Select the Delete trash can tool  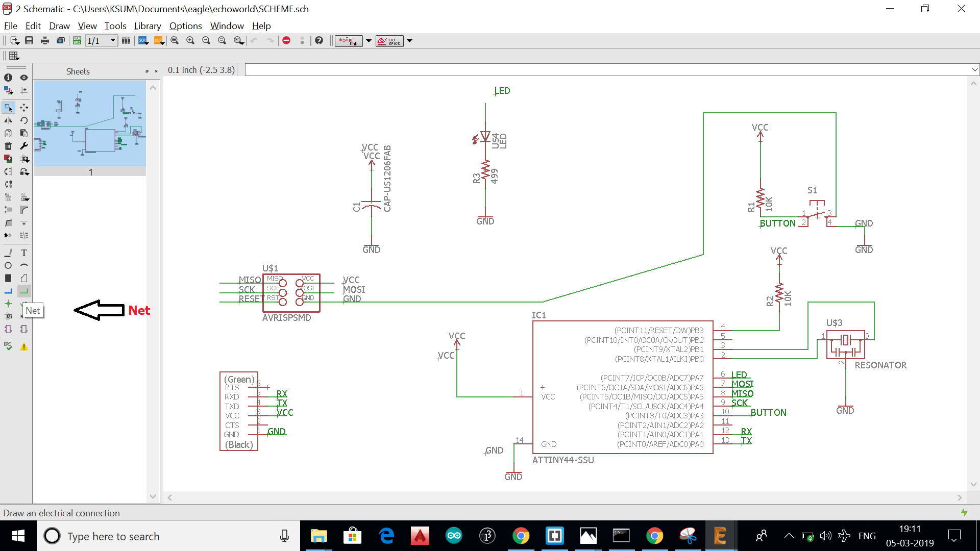8,146
